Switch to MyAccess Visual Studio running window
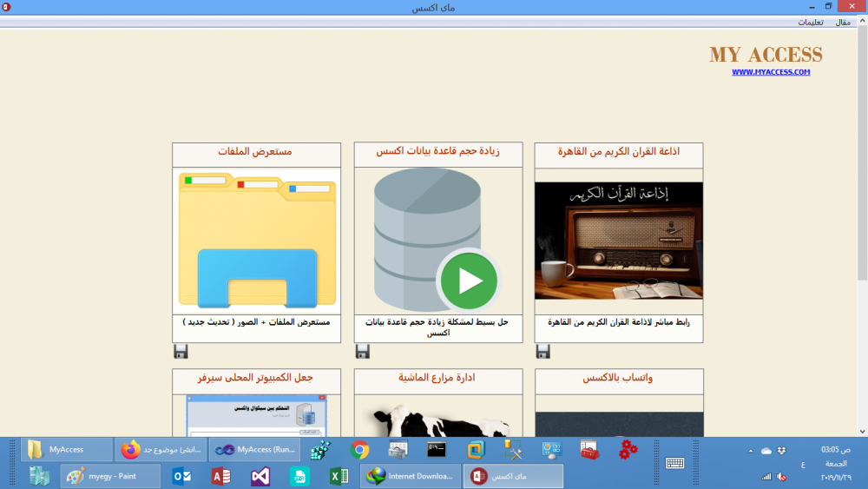This screenshot has height=489, width=868. [254, 450]
